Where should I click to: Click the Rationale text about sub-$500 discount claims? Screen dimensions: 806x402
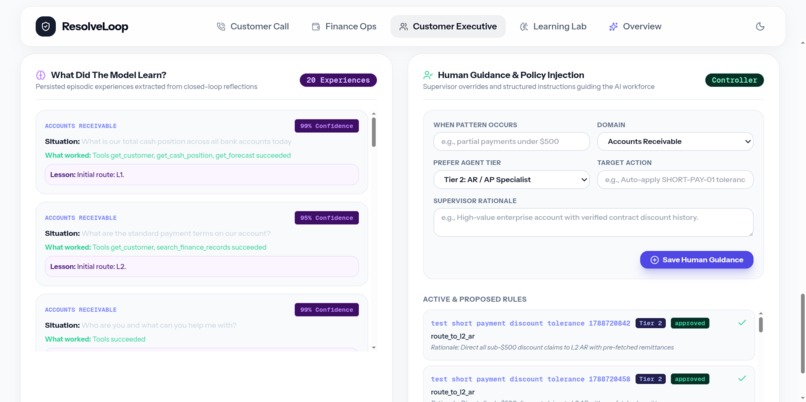click(552, 348)
